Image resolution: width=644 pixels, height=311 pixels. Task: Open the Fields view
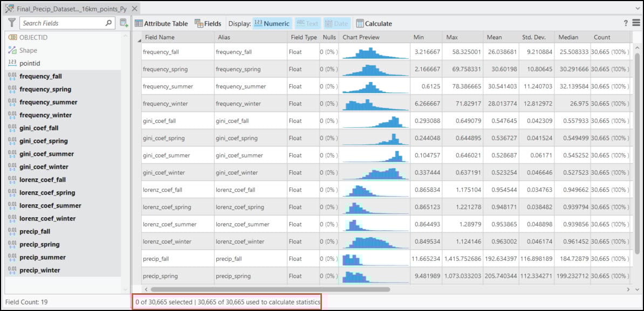pos(208,24)
